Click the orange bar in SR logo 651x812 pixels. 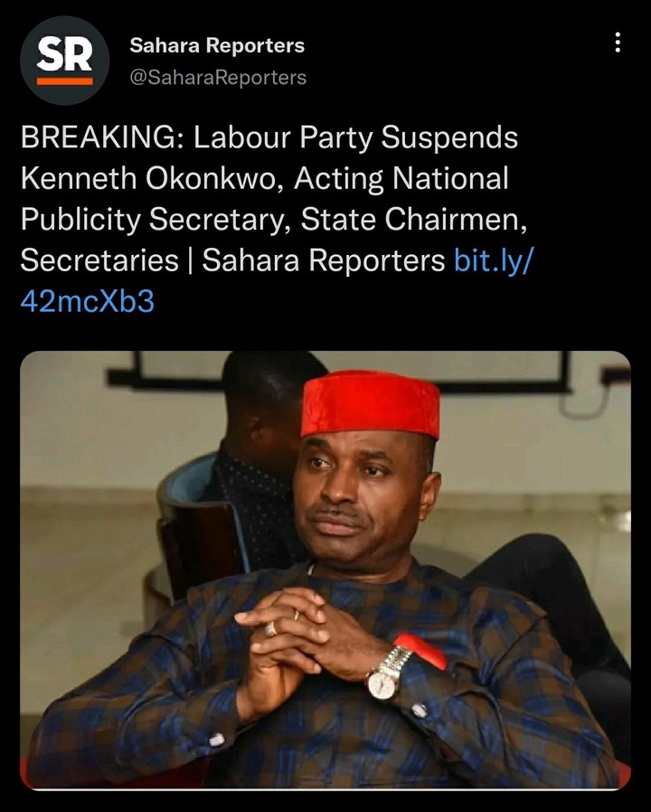tap(65, 81)
